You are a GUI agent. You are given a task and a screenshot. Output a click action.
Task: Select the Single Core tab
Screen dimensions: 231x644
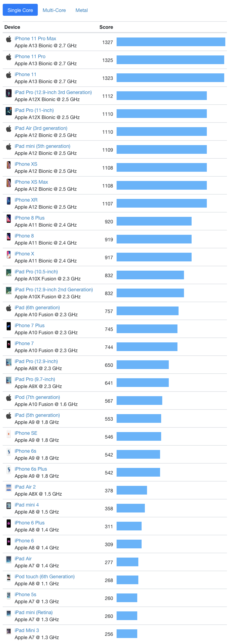coord(20,10)
